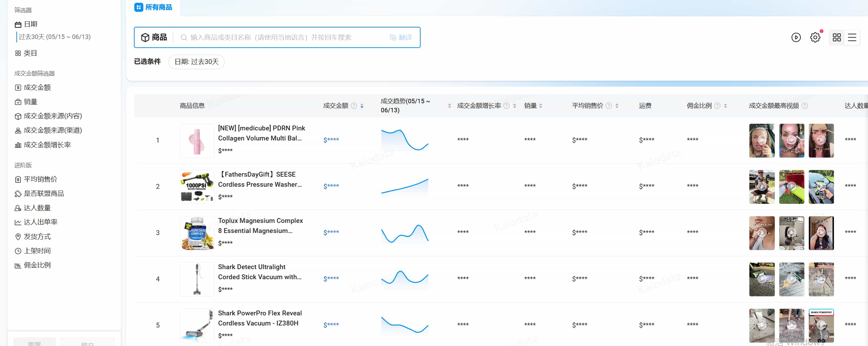
Task: Click help icon beside 佣金比例 header
Action: (717, 106)
